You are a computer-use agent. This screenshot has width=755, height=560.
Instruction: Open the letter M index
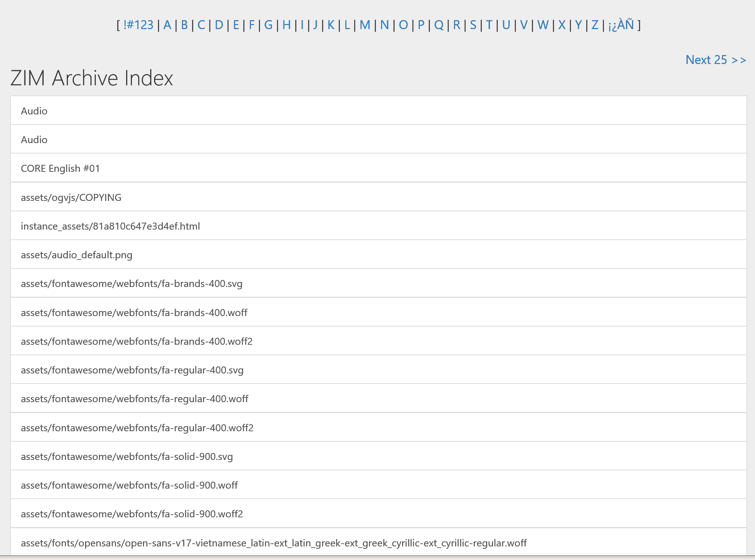click(x=364, y=25)
